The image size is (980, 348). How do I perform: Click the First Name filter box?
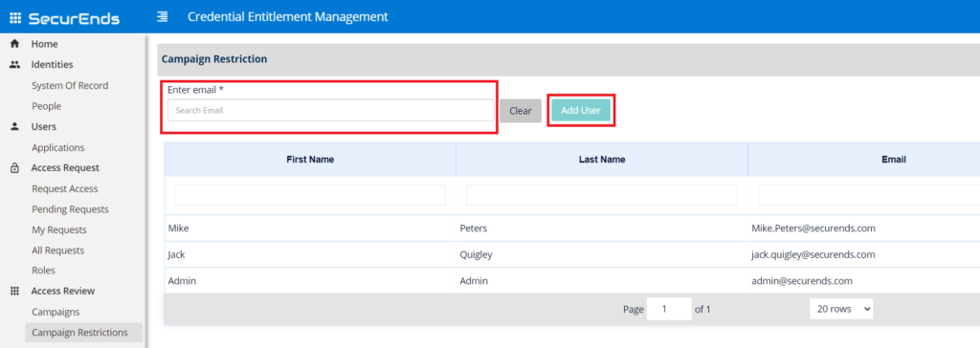coord(310,195)
